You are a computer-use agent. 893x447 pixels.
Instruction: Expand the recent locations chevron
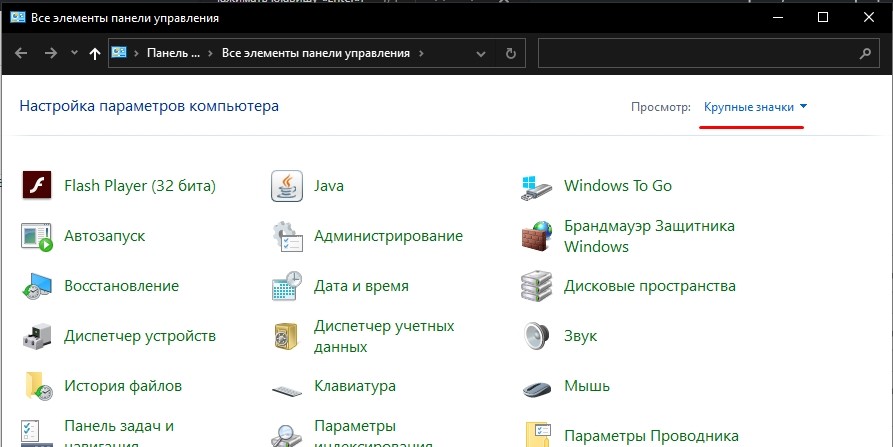[x=74, y=53]
